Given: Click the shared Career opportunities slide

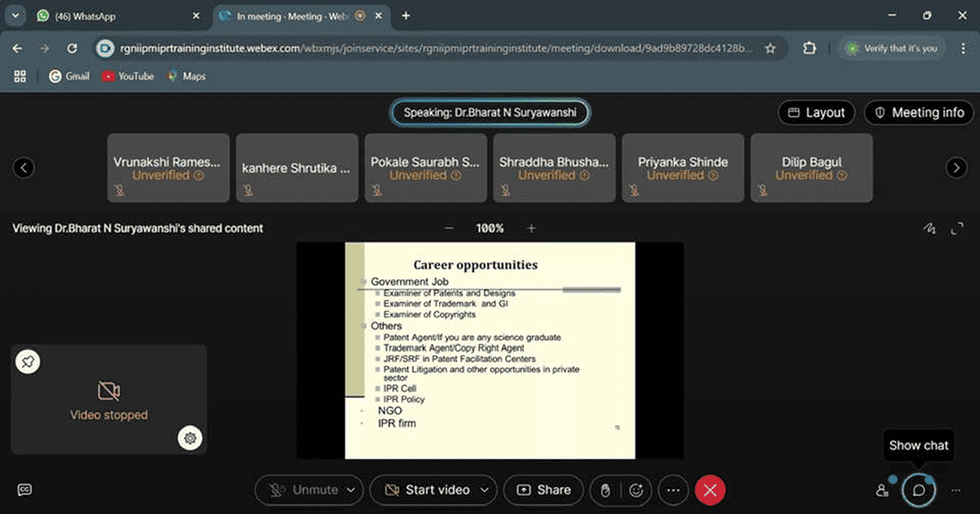Looking at the screenshot, I should point(490,350).
